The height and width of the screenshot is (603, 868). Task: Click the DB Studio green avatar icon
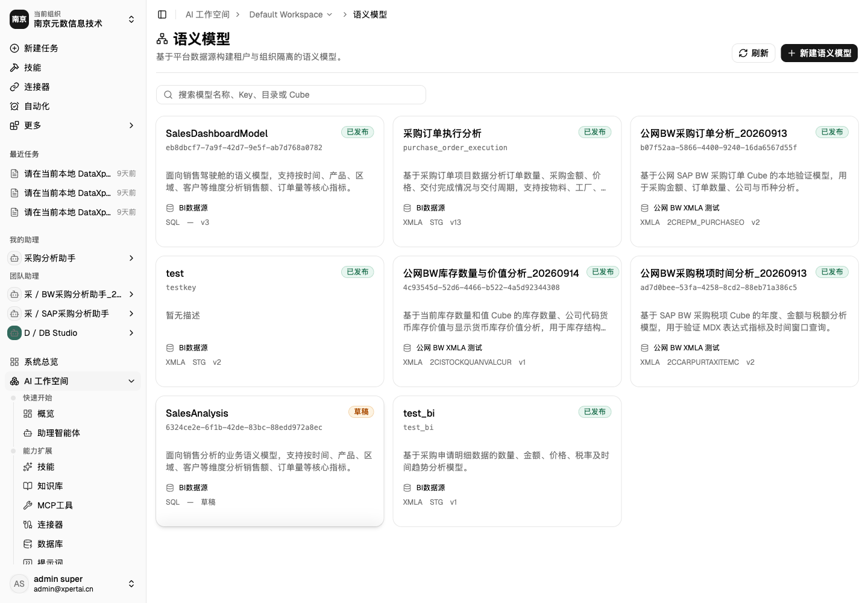[14, 333]
